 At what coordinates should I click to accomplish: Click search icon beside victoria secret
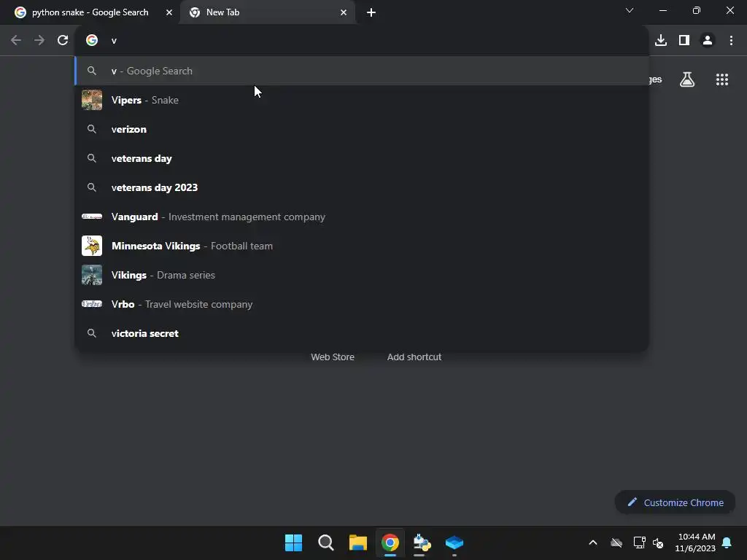coord(92,333)
